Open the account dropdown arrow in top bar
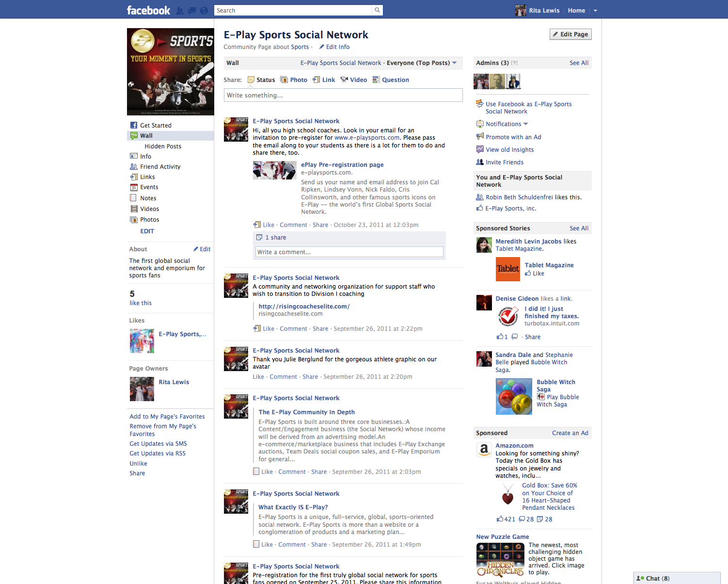This screenshot has height=584, width=728. pos(595,11)
